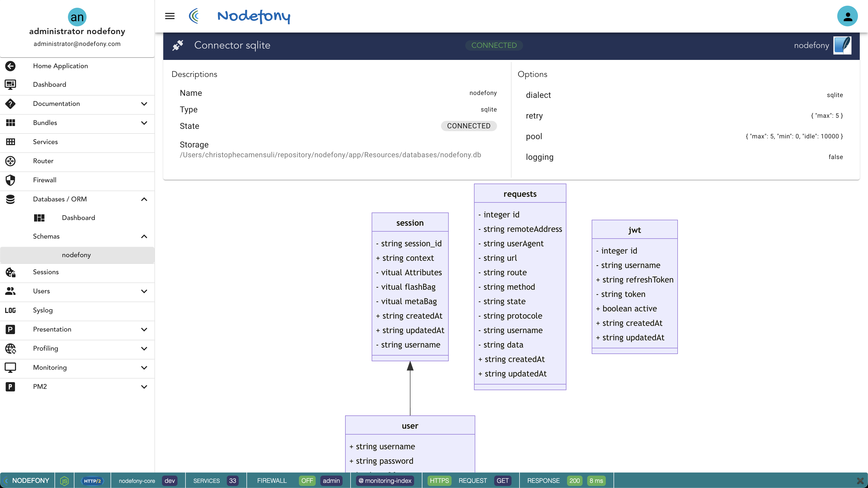Image resolution: width=868 pixels, height=488 pixels.
Task: Open the hamburger menu icon
Action: [169, 16]
